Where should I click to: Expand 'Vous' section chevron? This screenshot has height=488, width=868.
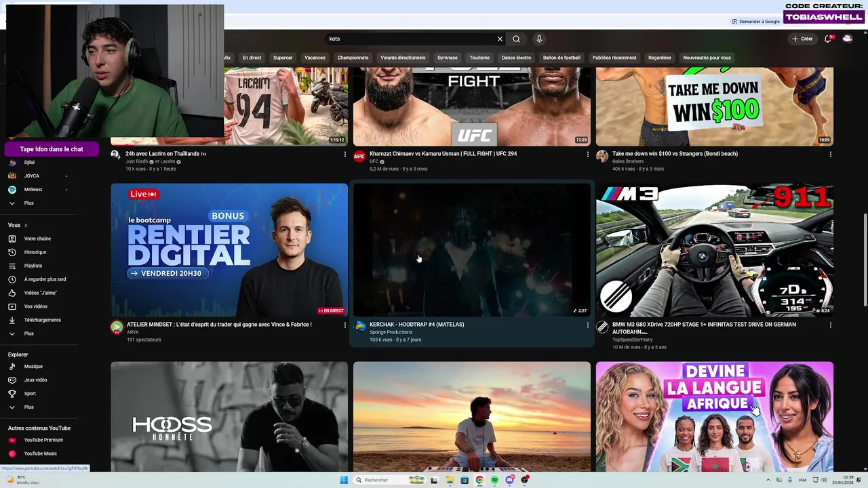[26, 225]
